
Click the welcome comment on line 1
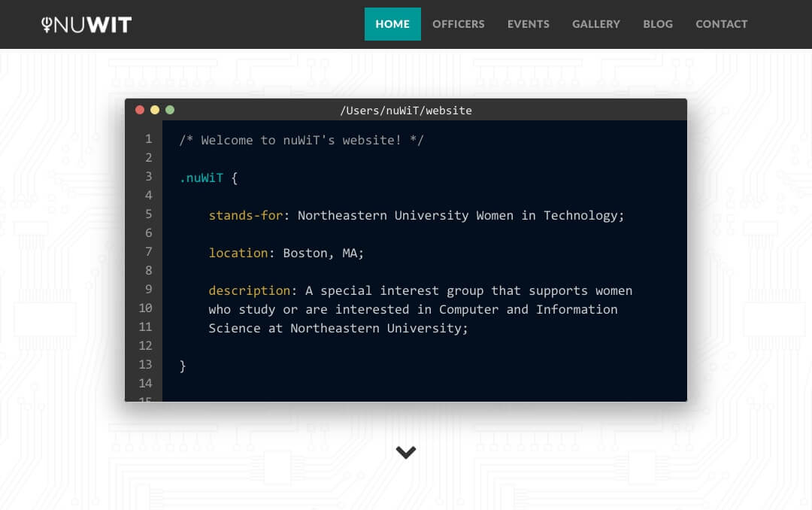[x=301, y=140]
